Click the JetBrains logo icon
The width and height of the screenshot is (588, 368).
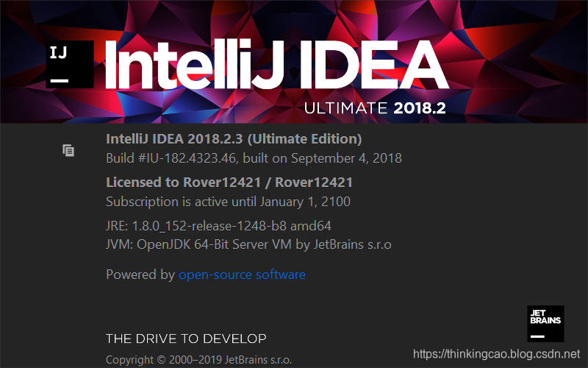pos(545,324)
